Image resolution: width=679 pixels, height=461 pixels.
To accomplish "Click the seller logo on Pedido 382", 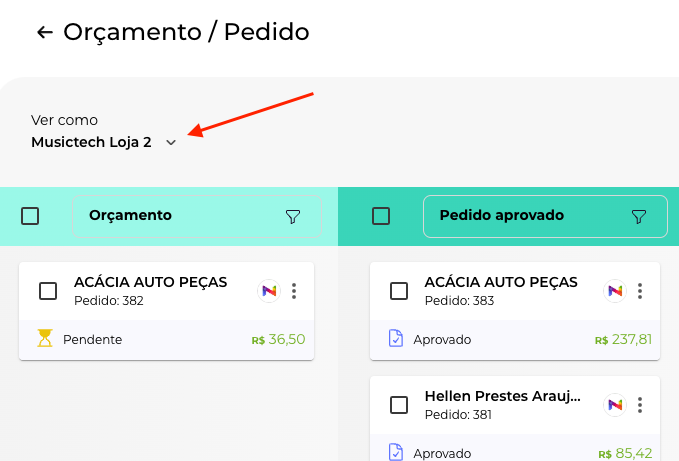I will coord(268,291).
